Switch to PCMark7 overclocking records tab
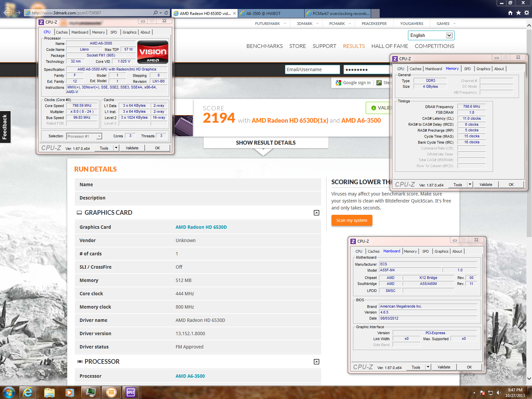This screenshot has height=399, width=532. click(x=337, y=13)
